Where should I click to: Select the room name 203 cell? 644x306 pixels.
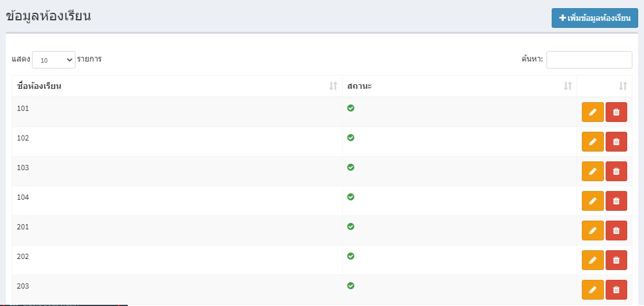pyautogui.click(x=177, y=290)
